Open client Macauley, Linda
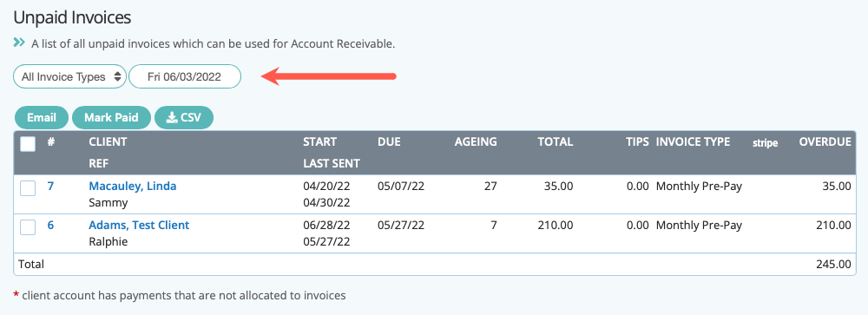This screenshot has height=315, width=868. (x=133, y=187)
